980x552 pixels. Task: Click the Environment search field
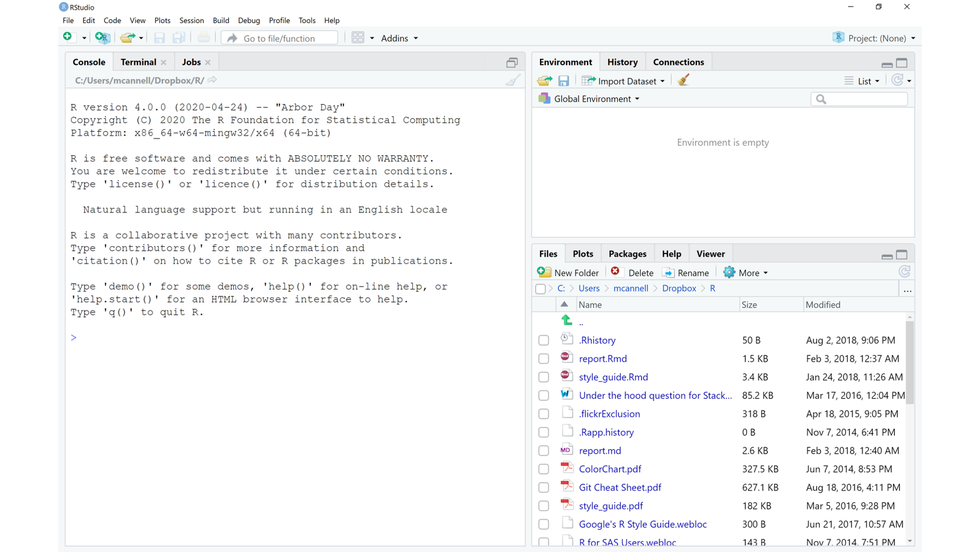click(859, 99)
